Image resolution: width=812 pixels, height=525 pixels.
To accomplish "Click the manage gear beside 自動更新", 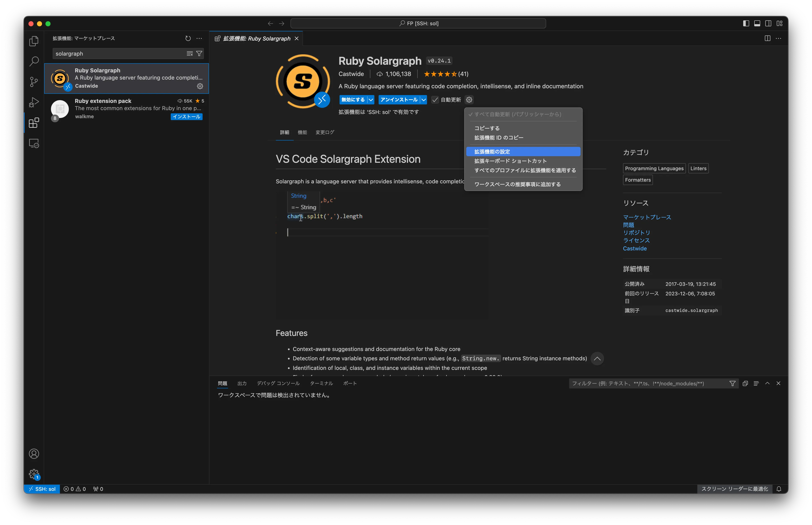I will coord(469,100).
